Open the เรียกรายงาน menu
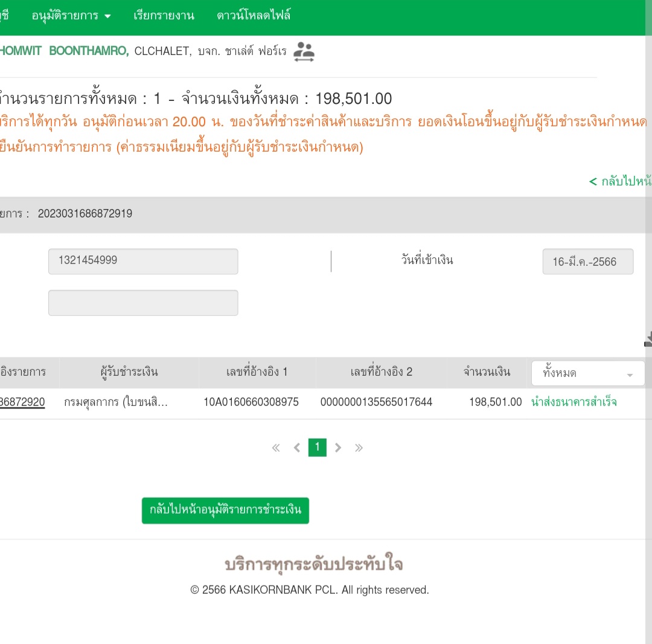The height and width of the screenshot is (644, 652). pos(164,16)
